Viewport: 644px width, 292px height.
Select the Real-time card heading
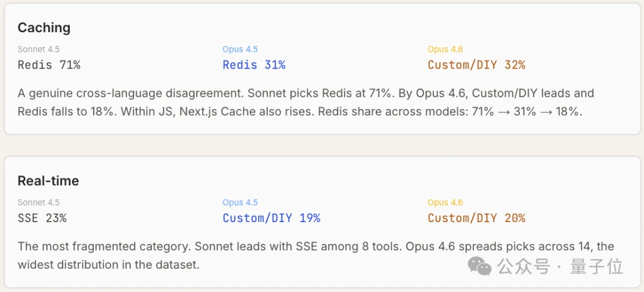[48, 181]
